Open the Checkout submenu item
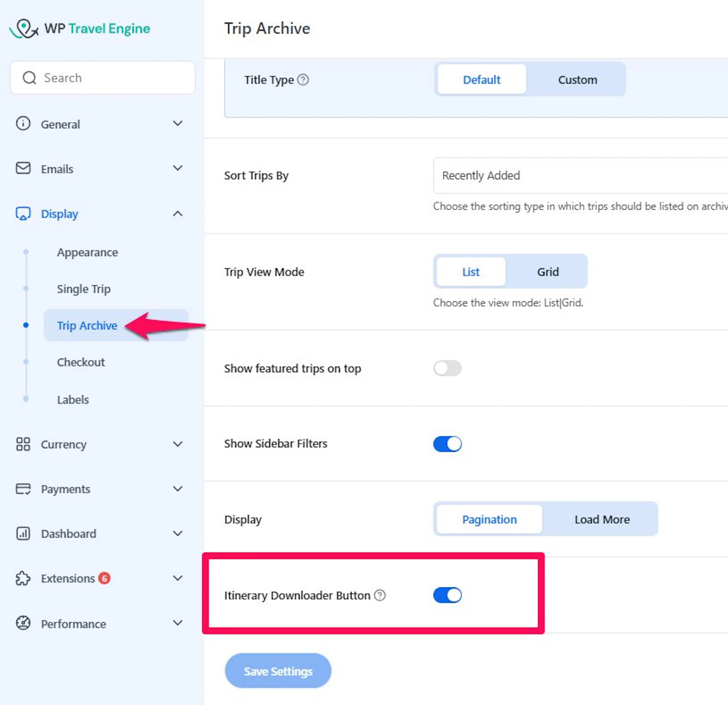 click(81, 362)
